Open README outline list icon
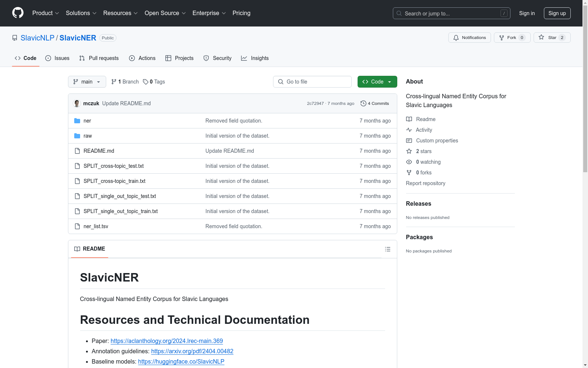Viewport: 588px width, 368px height. [x=388, y=249]
